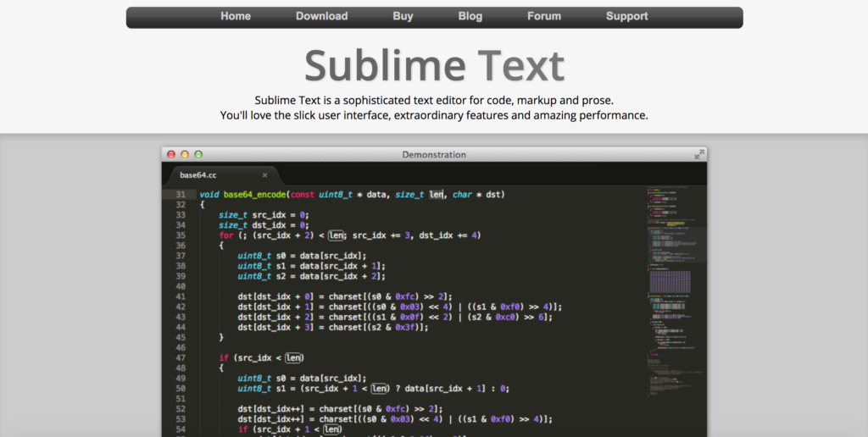Place cursor on base64_encode function name
Image resolution: width=868 pixels, height=437 pixels.
pos(255,195)
